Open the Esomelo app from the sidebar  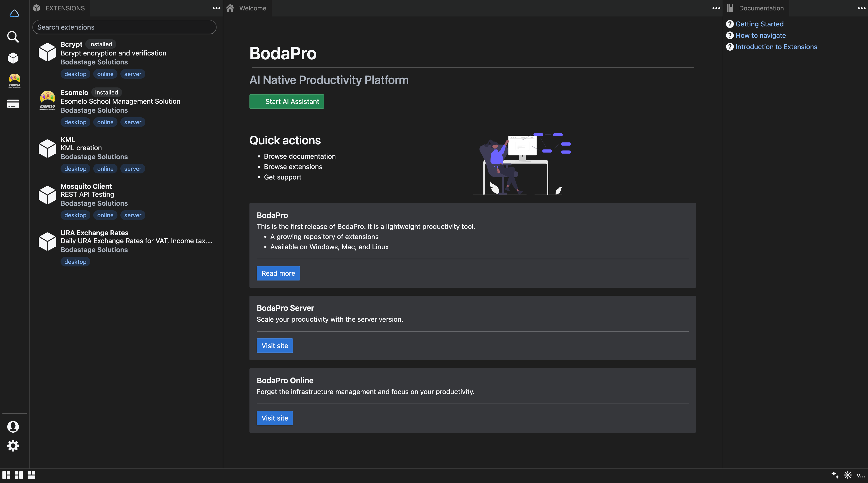click(x=14, y=81)
